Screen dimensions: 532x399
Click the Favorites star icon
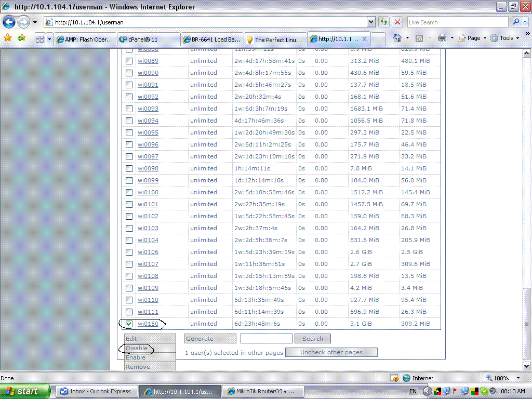pos(8,38)
